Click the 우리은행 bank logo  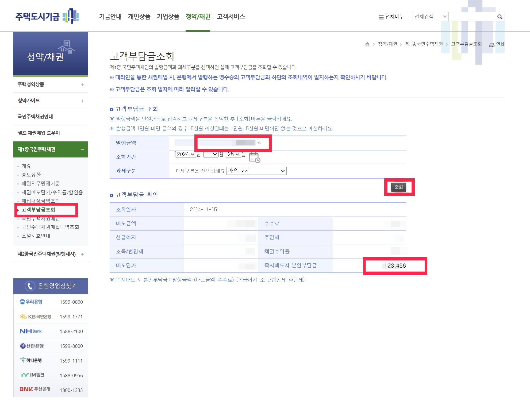pyautogui.click(x=31, y=302)
